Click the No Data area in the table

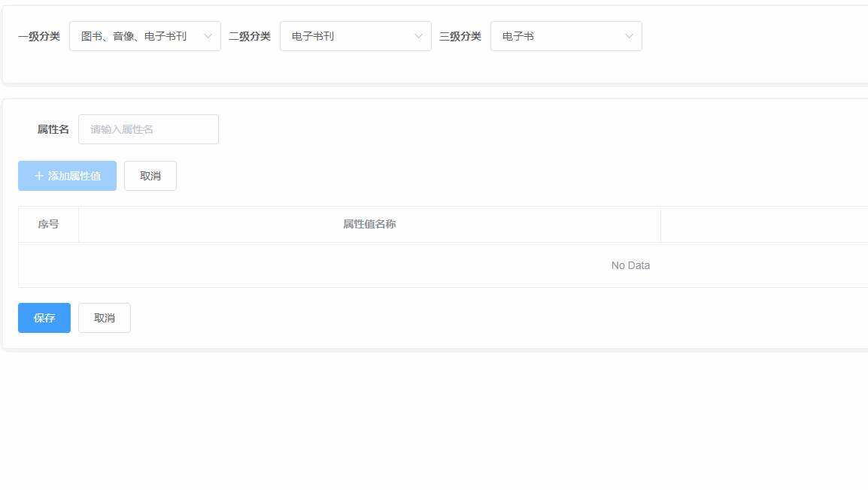point(630,265)
